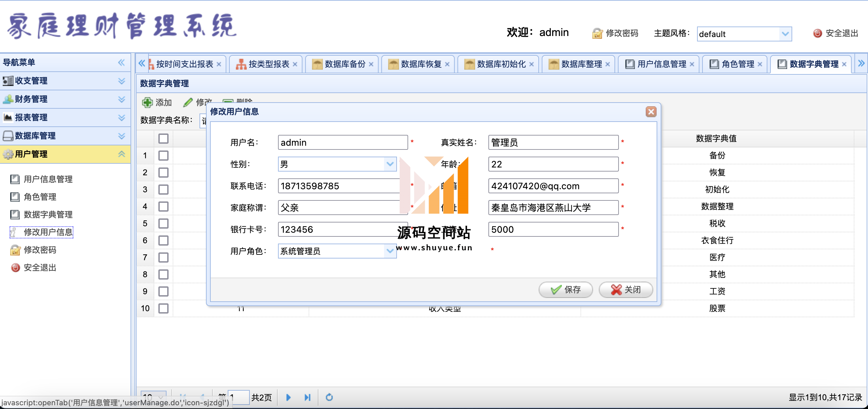
Task: Click 数据字典管理 sidebar icon
Action: click(x=15, y=214)
